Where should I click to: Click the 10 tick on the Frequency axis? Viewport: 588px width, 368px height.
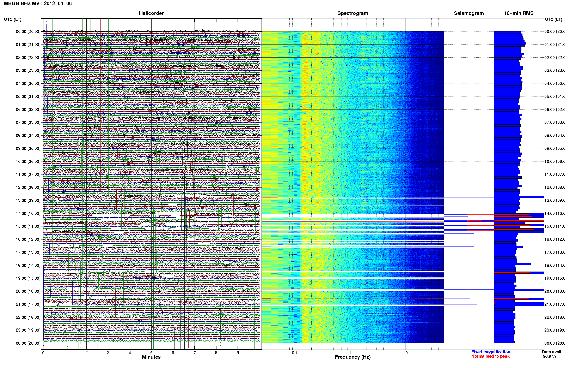405,353
